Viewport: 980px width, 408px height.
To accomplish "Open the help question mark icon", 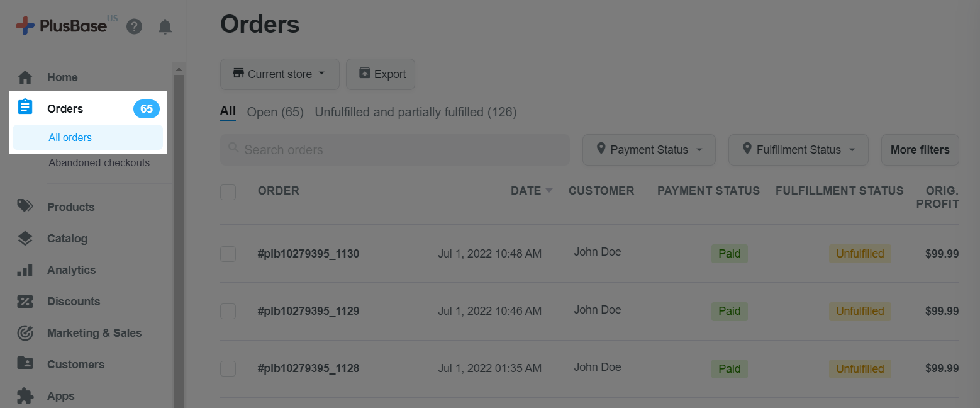I will [x=134, y=26].
